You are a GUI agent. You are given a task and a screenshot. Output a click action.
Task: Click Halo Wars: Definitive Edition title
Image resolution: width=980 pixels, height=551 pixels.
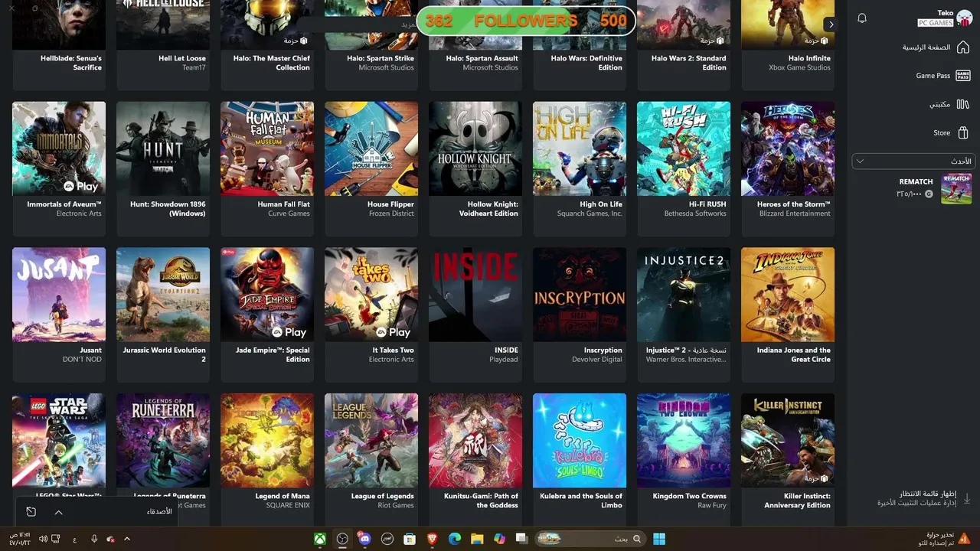(x=586, y=63)
